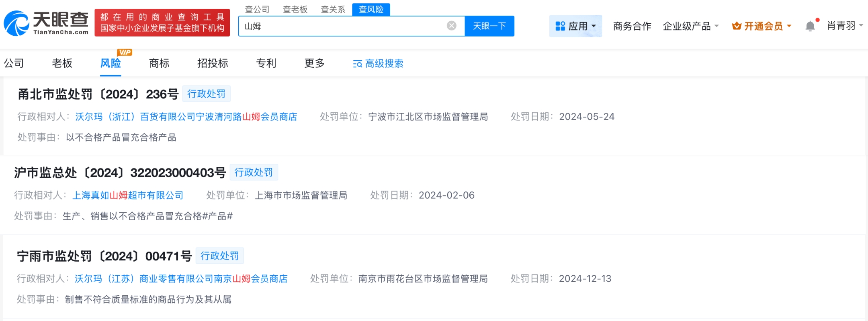
Task: Open the 商标 results tab
Action: pyautogui.click(x=159, y=63)
